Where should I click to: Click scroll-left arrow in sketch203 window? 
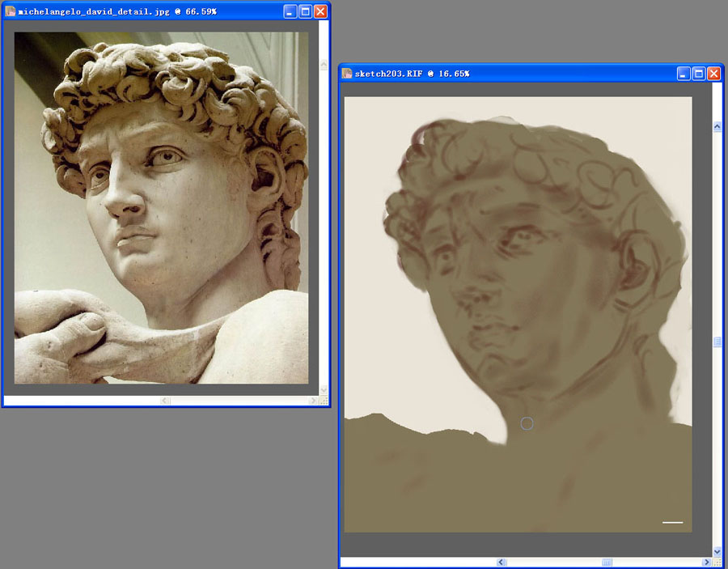tap(501, 562)
